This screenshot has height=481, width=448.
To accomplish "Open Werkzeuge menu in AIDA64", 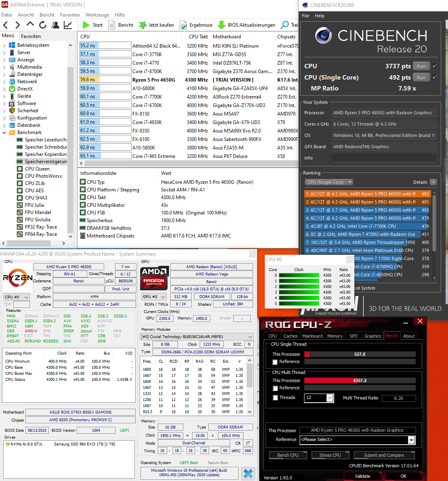I will point(97,15).
